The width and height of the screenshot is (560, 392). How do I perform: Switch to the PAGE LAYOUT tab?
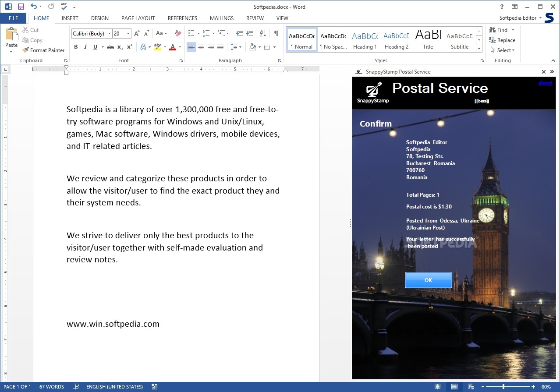point(138,18)
